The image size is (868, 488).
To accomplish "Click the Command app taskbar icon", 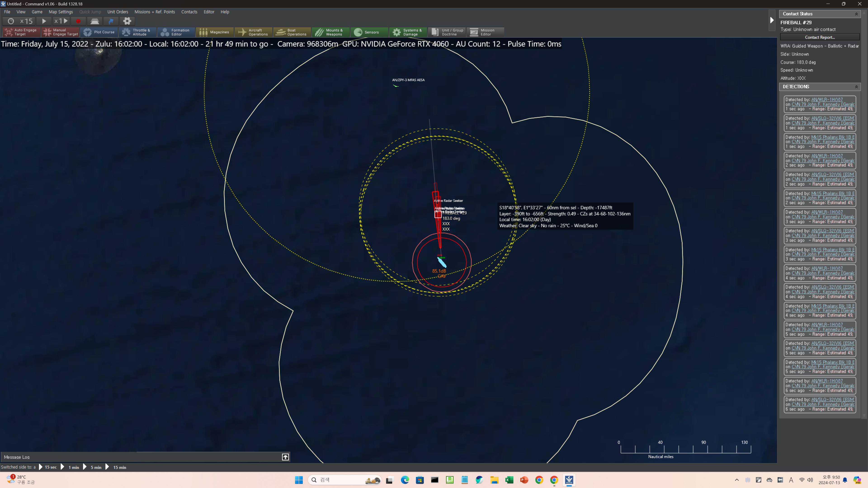I will click(x=569, y=480).
